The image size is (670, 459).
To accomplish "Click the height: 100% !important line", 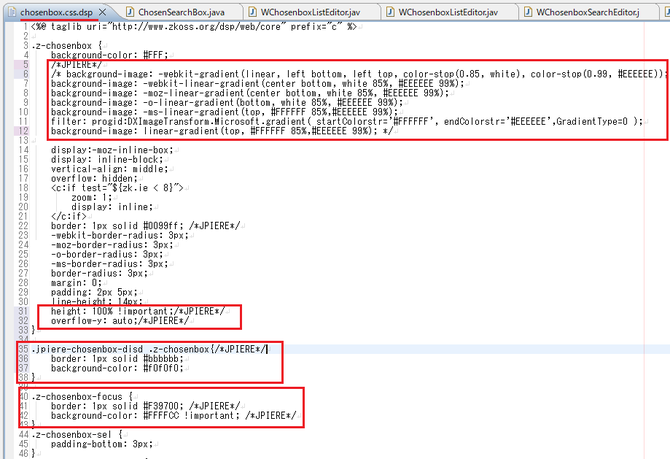I will (x=138, y=311).
